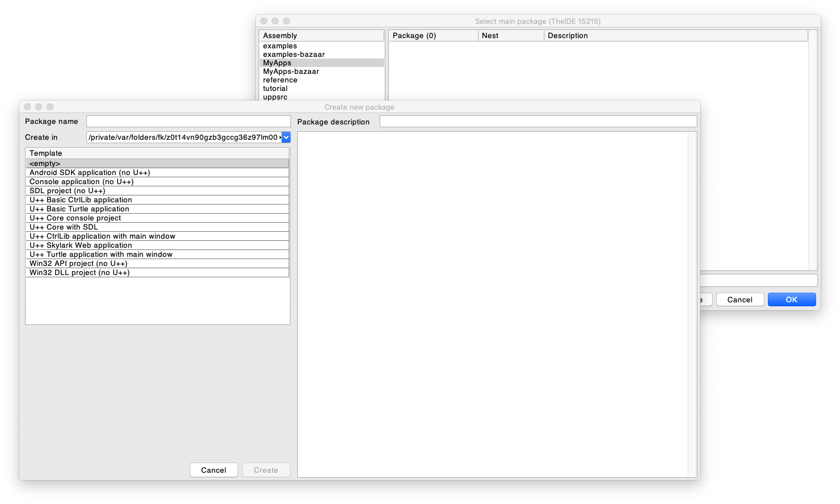Select the reference assembly
Viewport: 840px width, 504px height.
tap(280, 80)
